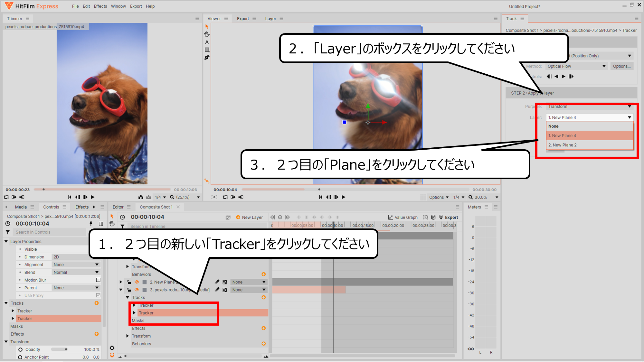644x362 pixels.
Task: Click Trimmer set in point icon
Action: [x=14, y=197]
